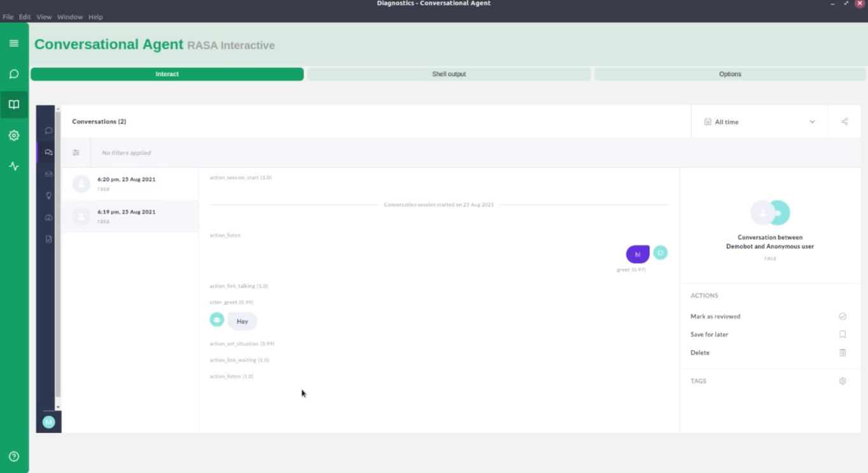Click the user avatar next to hi message
868x473 pixels.
click(x=661, y=253)
